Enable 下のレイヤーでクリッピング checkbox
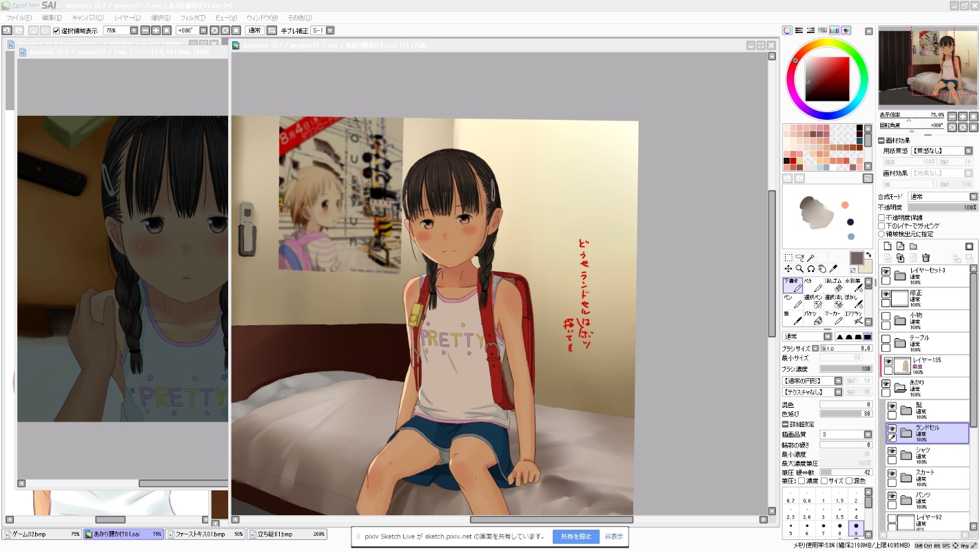 tap(881, 226)
